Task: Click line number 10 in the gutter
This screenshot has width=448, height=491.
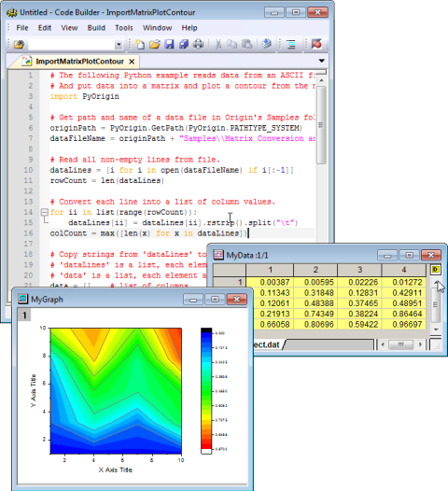Action: [28, 170]
